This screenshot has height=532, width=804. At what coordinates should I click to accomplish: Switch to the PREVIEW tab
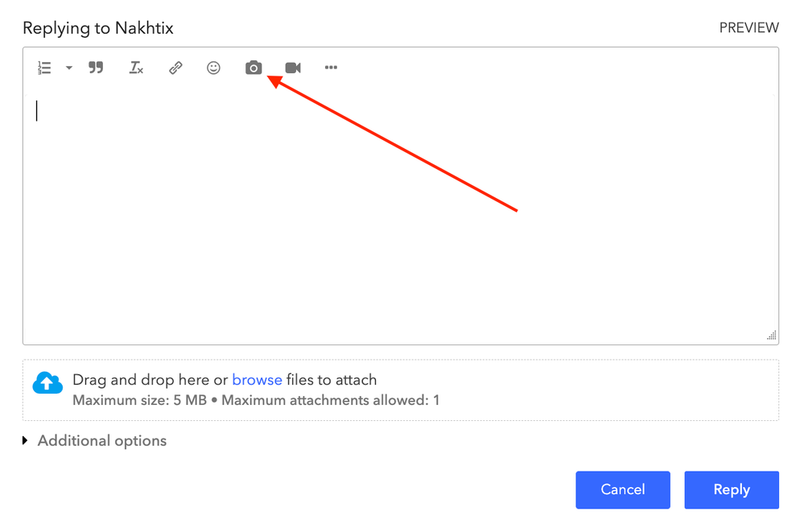pos(748,28)
